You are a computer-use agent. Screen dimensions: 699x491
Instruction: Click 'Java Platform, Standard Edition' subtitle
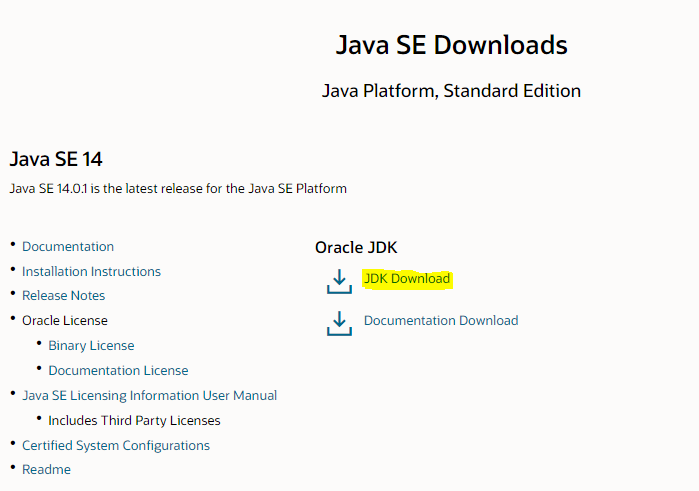452,91
